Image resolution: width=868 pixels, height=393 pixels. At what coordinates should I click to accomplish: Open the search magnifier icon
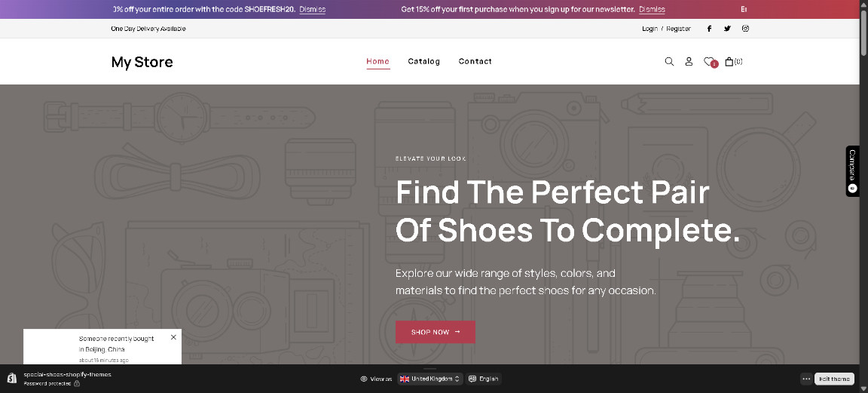[x=669, y=62]
